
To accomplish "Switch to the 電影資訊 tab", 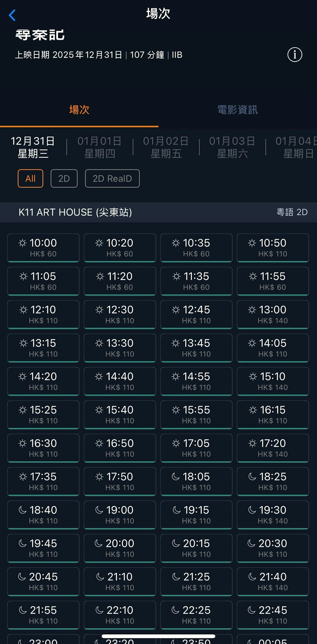I will tap(238, 110).
